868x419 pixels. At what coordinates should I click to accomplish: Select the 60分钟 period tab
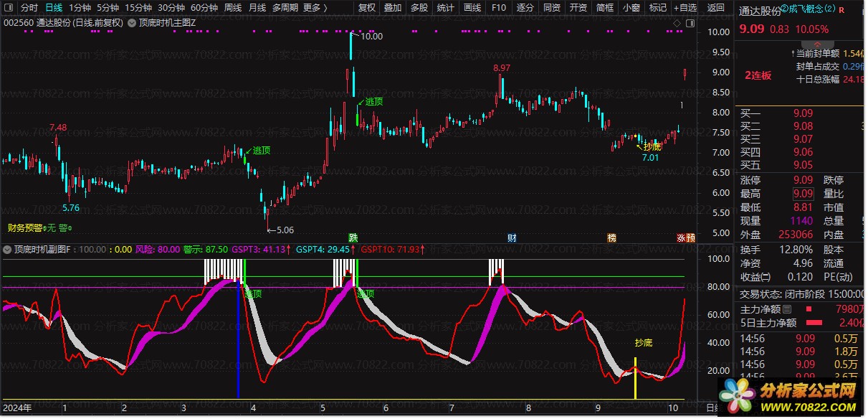click(x=205, y=8)
